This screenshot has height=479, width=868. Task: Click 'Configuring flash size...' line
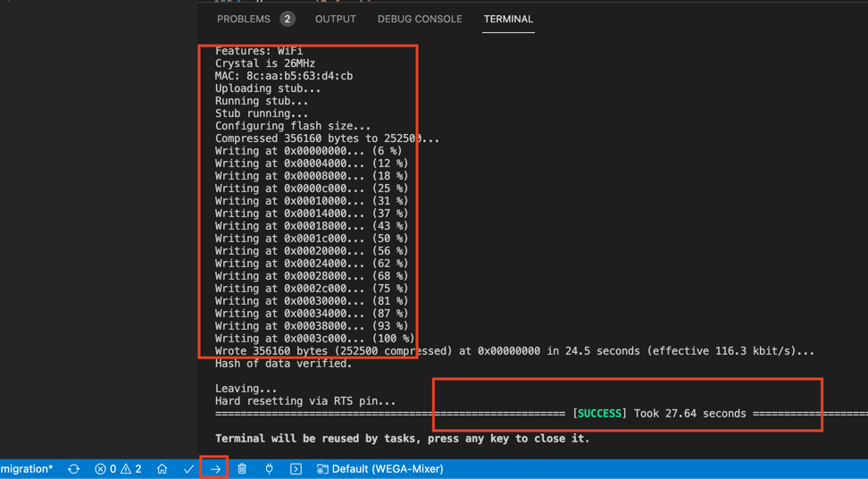[293, 126]
